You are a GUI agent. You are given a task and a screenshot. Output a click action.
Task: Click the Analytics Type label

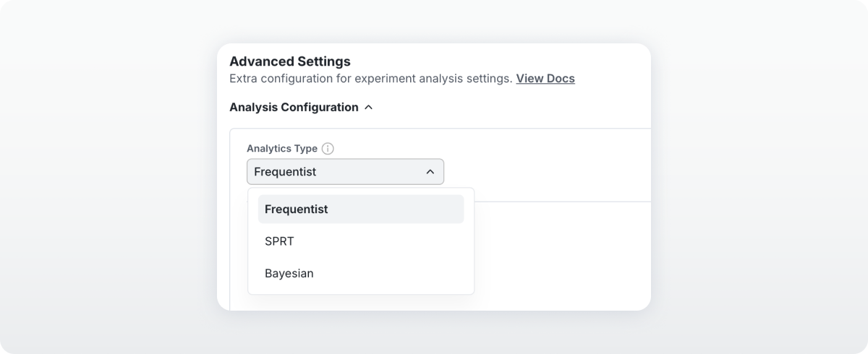tap(282, 148)
